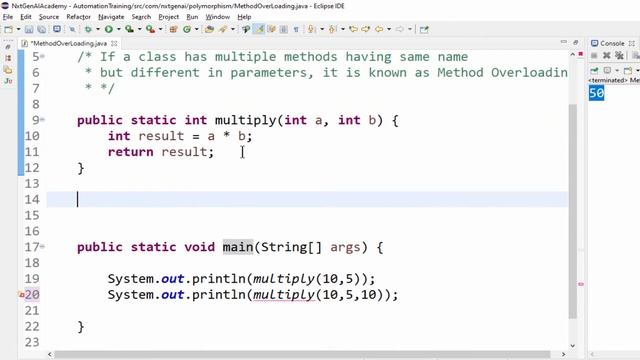Launch Coverage run icon

(x=129, y=29)
